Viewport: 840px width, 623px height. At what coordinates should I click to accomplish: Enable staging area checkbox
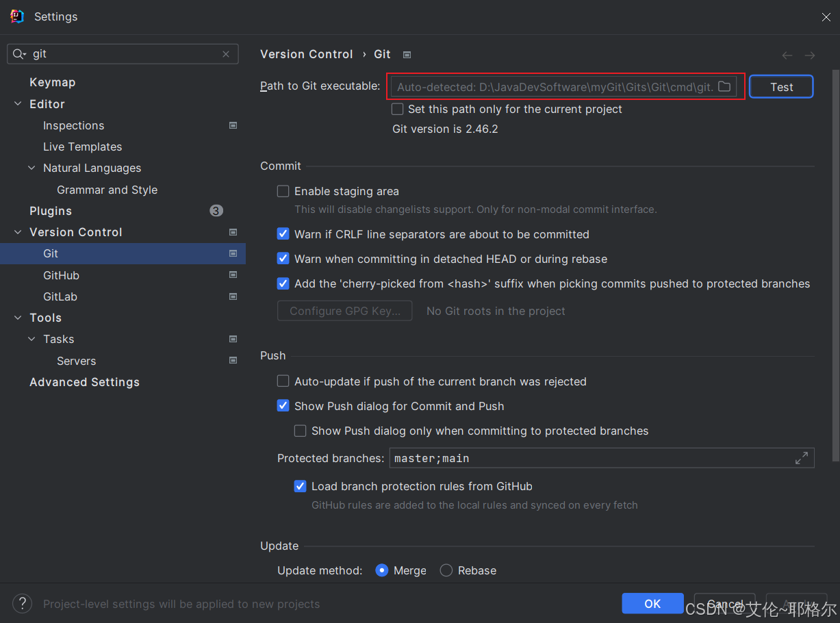click(283, 192)
